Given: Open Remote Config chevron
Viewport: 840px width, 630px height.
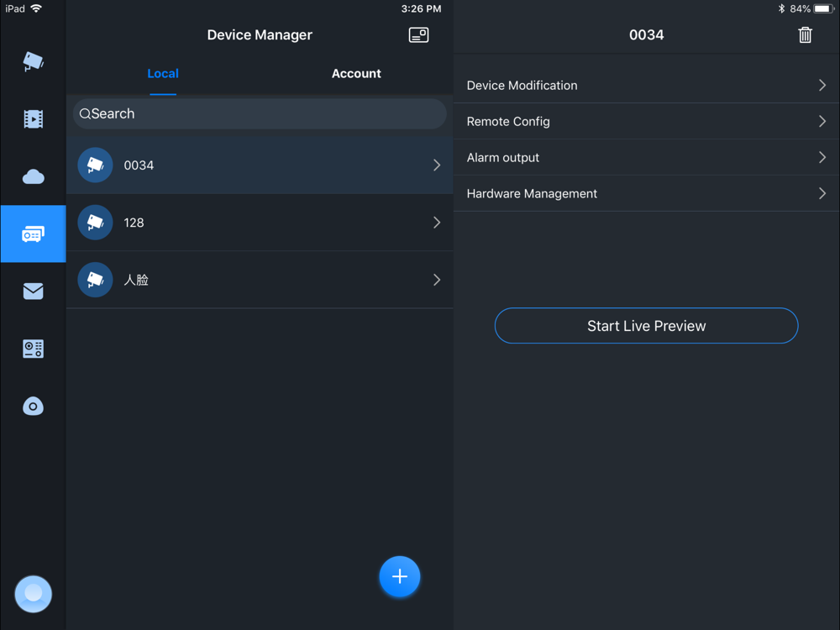Looking at the screenshot, I should coord(822,121).
